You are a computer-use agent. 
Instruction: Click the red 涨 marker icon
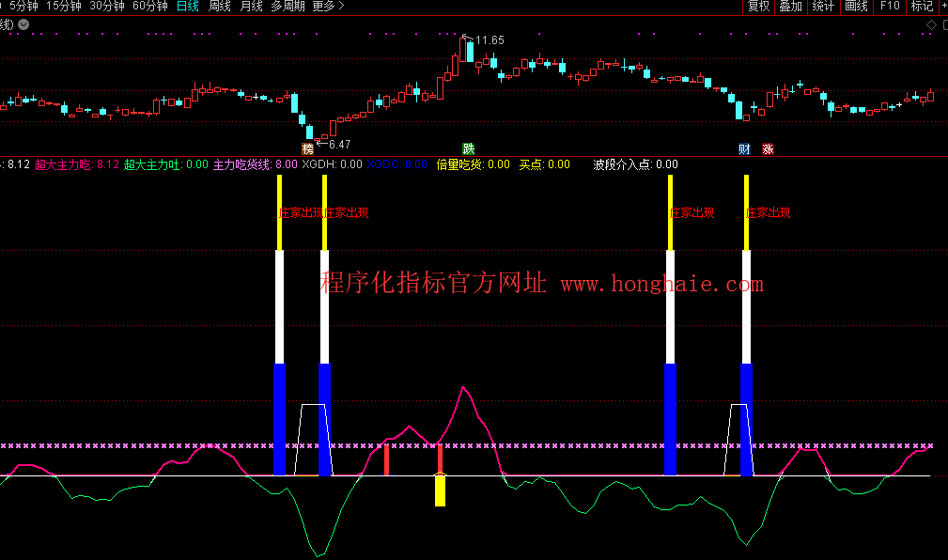tap(768, 148)
